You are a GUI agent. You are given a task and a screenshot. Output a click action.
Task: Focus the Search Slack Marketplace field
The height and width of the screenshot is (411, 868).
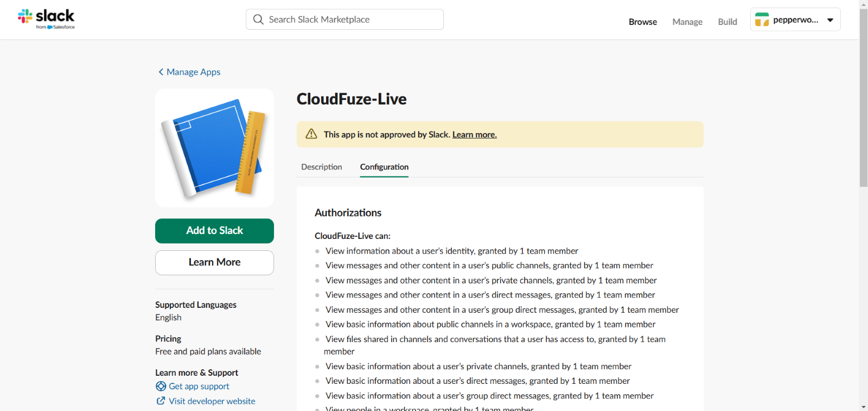[x=344, y=20]
